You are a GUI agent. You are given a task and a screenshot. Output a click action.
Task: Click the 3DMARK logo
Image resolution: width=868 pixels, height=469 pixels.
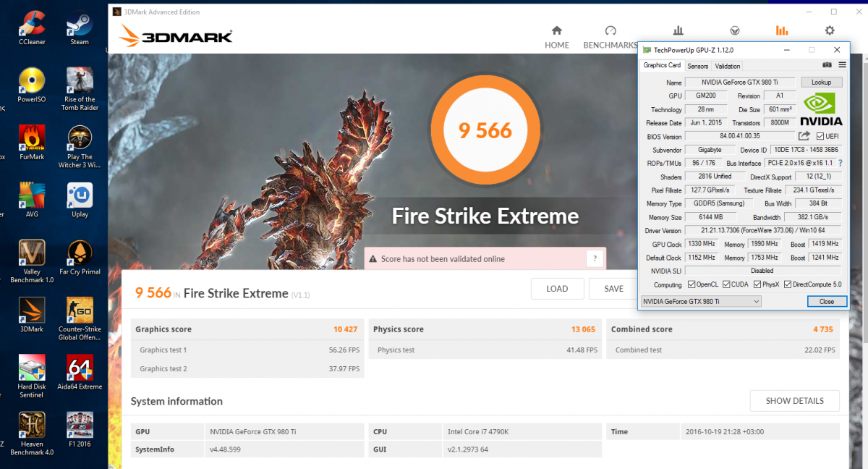point(176,36)
